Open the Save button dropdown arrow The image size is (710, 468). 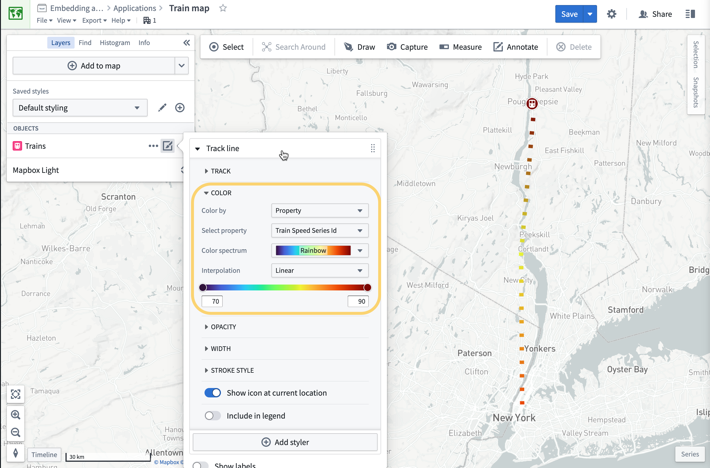[x=590, y=14]
